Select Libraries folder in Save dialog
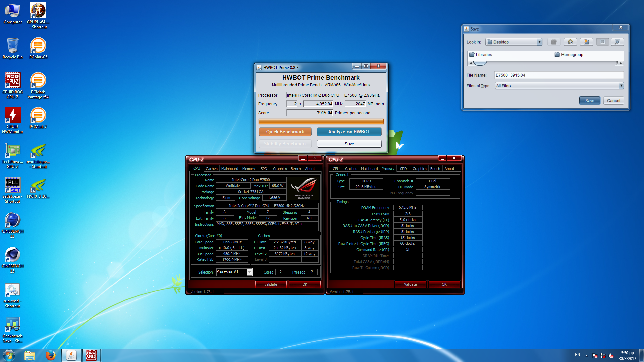 [481, 55]
